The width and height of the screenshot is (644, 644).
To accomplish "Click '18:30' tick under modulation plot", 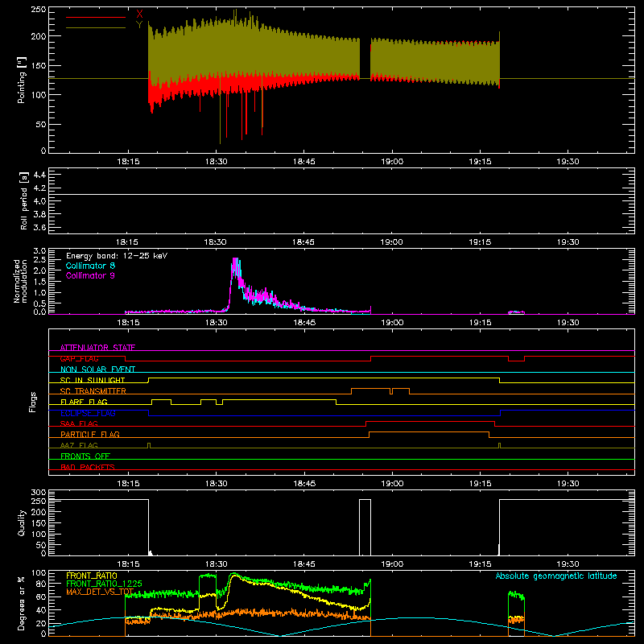I will (x=216, y=323).
